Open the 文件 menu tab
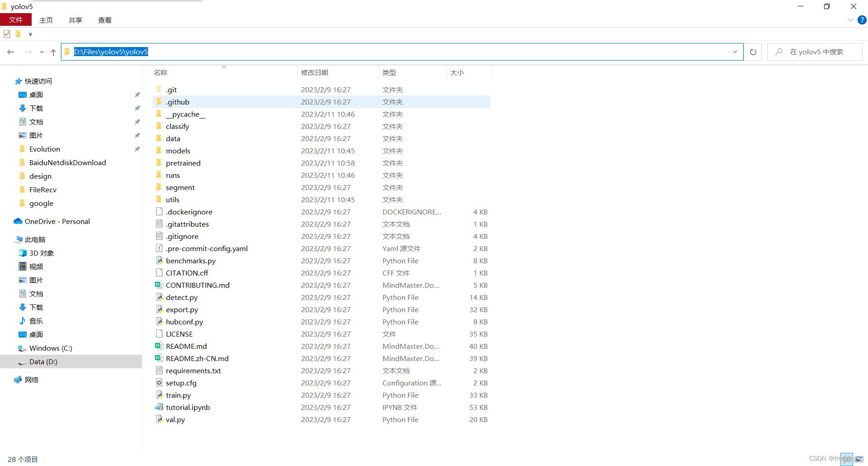This screenshot has width=868, height=466. pyautogui.click(x=16, y=20)
